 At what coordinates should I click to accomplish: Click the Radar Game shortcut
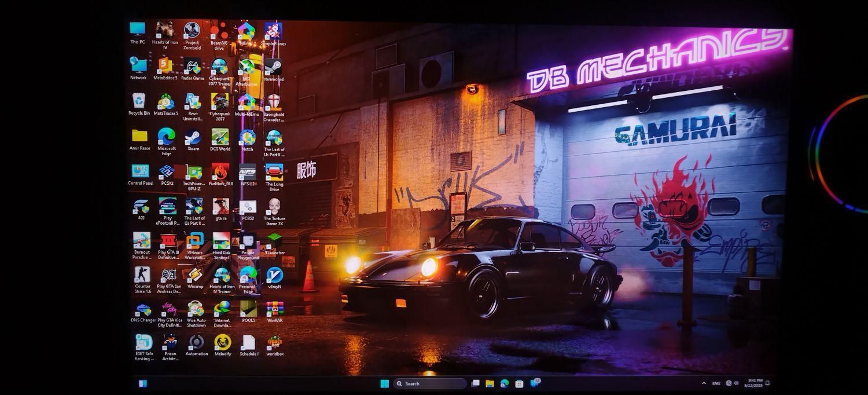coord(193,69)
